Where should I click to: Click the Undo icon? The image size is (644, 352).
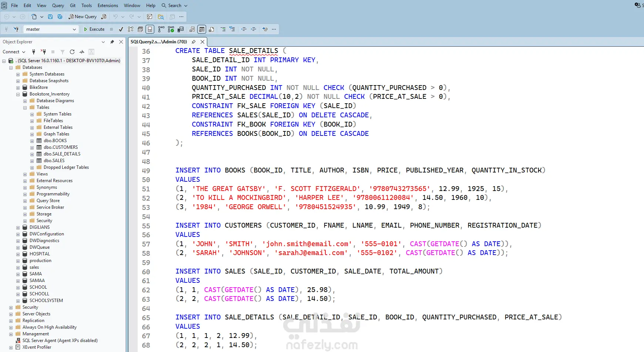pos(115,17)
